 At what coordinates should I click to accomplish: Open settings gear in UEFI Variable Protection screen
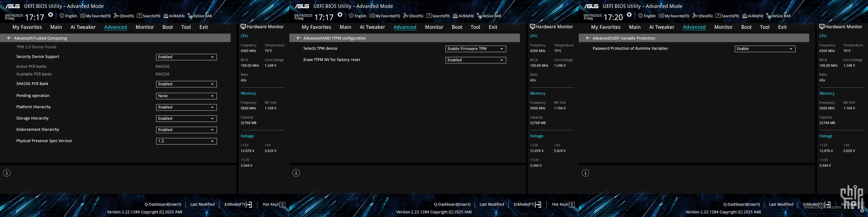(629, 15)
